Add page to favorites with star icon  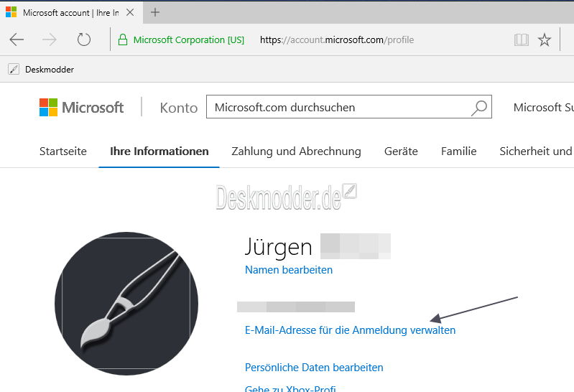pos(545,39)
